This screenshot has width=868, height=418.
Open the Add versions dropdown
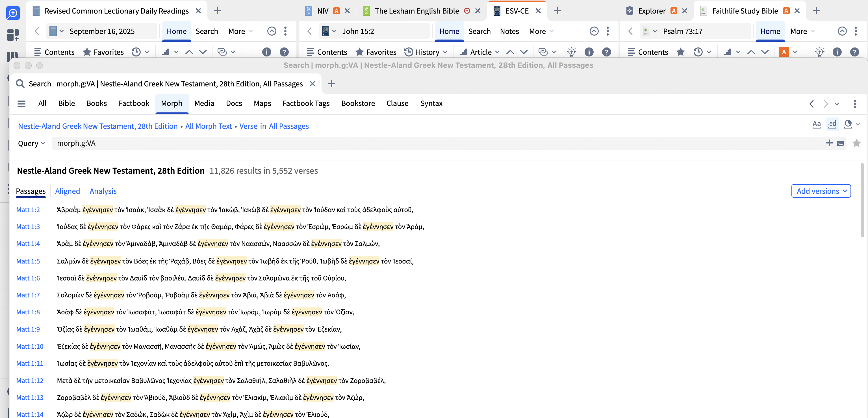click(821, 191)
